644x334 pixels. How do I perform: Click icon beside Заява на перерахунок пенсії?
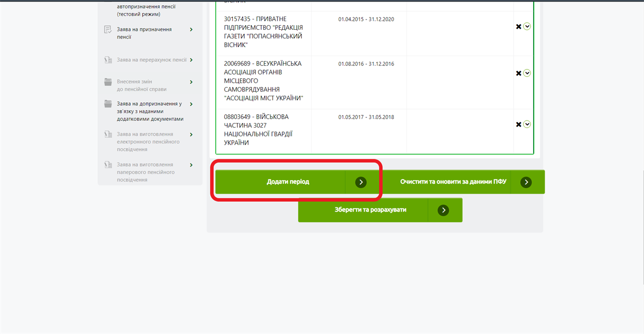tap(108, 60)
